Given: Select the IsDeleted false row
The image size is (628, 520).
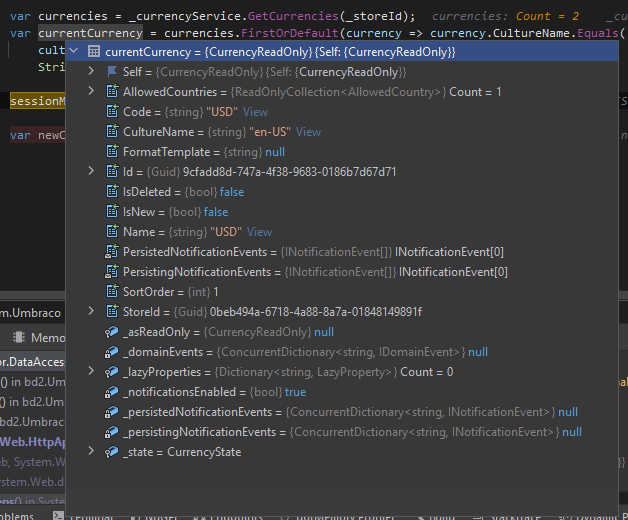Looking at the screenshot, I should (342, 192).
